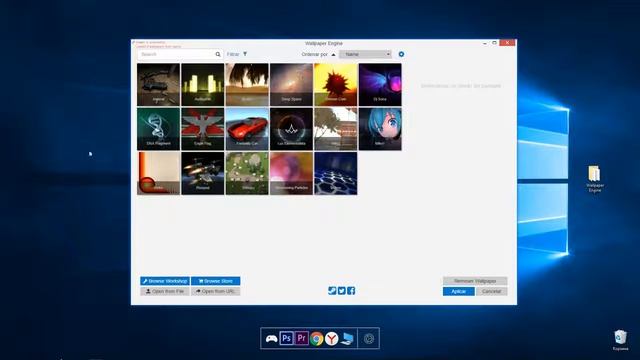Open the blue gear settings icon
Screen dimensions: 640x360
click(401, 54)
